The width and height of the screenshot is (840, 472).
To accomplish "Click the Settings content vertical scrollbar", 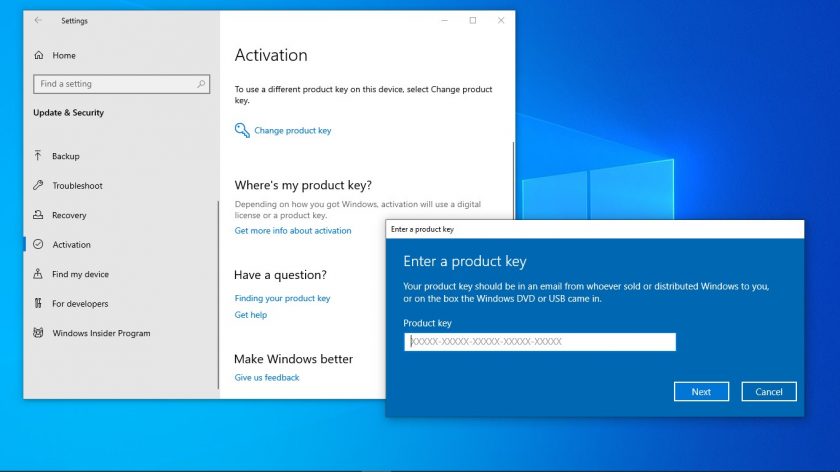I will 513,179.
